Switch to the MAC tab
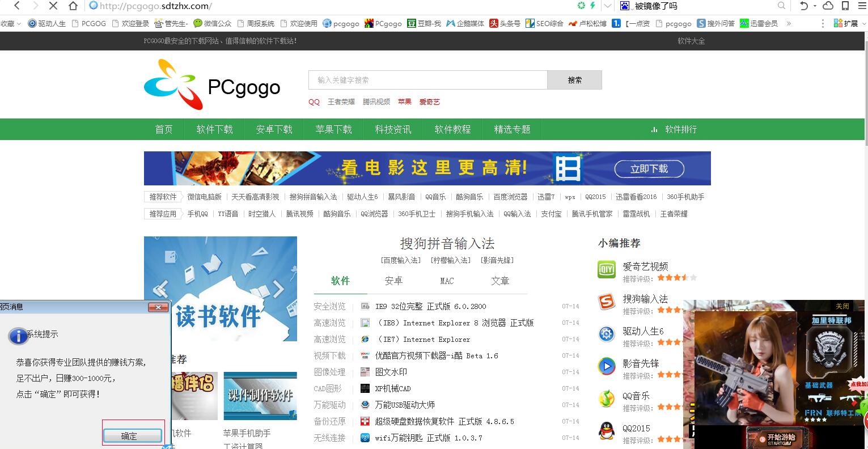 [447, 281]
